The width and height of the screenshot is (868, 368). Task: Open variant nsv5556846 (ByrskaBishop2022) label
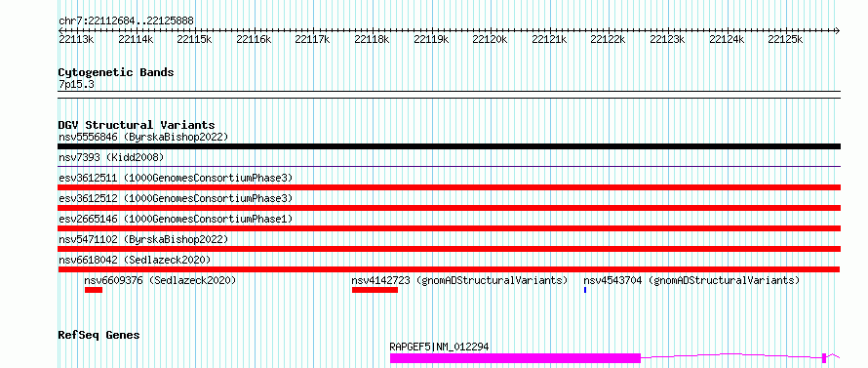click(143, 137)
